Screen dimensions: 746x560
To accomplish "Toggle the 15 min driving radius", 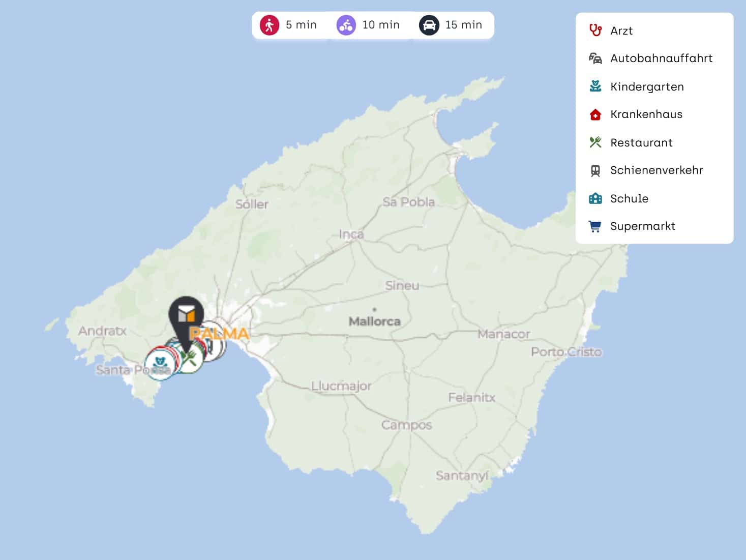I will coord(451,25).
